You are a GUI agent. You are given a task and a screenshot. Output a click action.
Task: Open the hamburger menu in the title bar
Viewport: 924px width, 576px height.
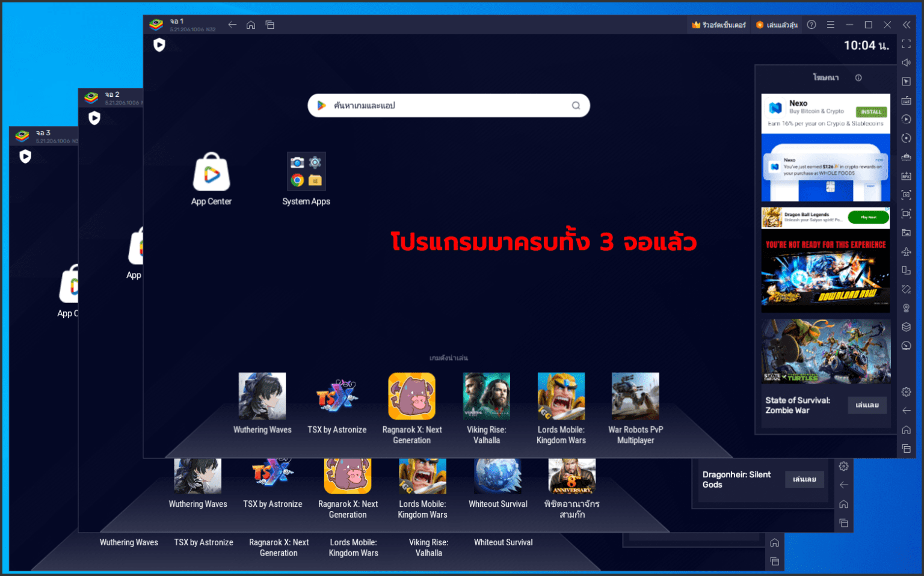(x=831, y=25)
